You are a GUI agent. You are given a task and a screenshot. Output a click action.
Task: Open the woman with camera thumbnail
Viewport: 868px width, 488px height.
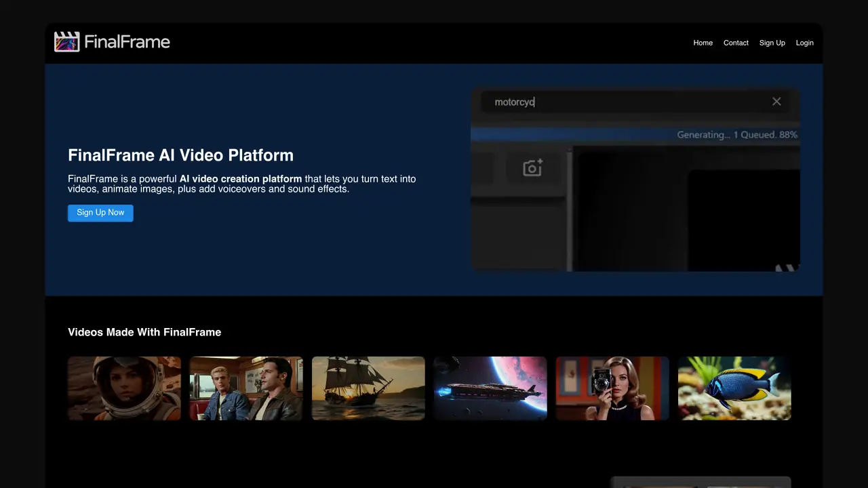tap(612, 388)
